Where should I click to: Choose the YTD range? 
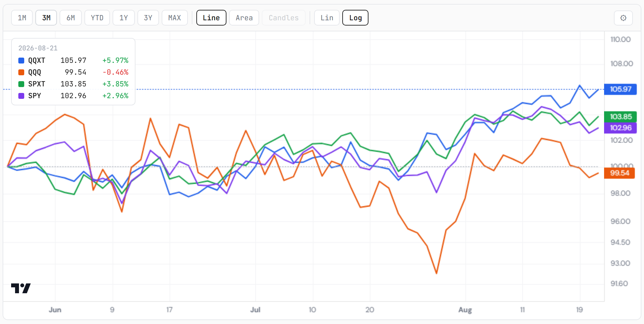97,18
